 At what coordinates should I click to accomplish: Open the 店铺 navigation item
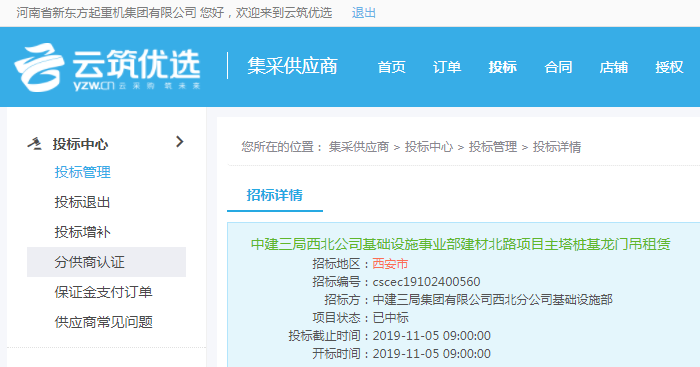coord(613,67)
